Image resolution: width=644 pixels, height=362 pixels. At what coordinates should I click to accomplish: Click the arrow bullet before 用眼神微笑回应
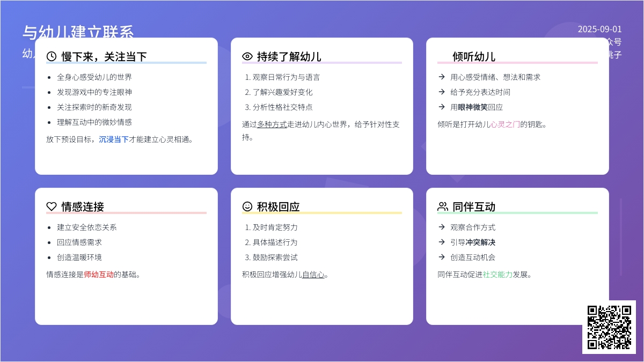point(442,107)
